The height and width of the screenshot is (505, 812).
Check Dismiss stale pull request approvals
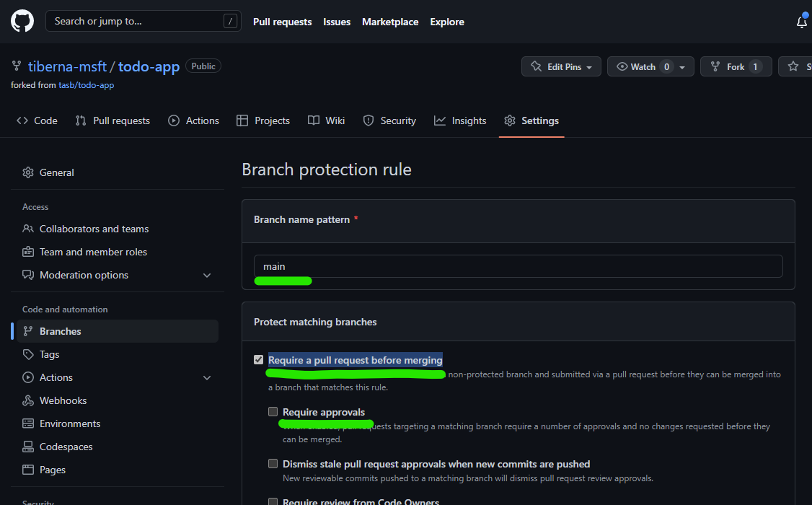(x=273, y=463)
